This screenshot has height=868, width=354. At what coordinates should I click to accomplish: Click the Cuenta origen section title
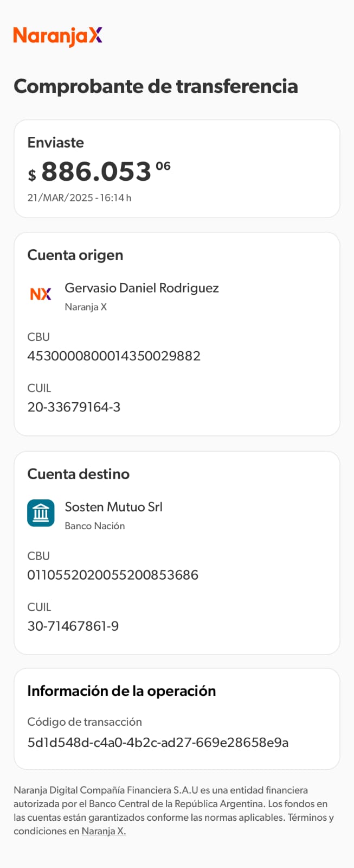75,255
